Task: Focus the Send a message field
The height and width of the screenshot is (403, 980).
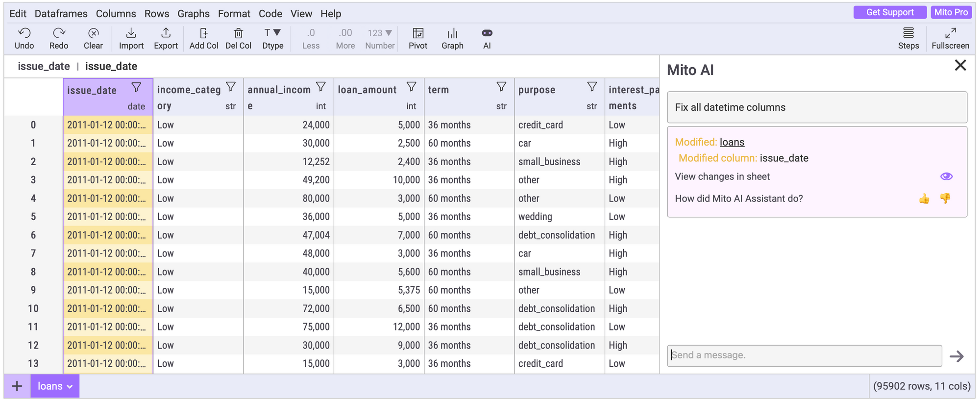Action: coord(805,356)
